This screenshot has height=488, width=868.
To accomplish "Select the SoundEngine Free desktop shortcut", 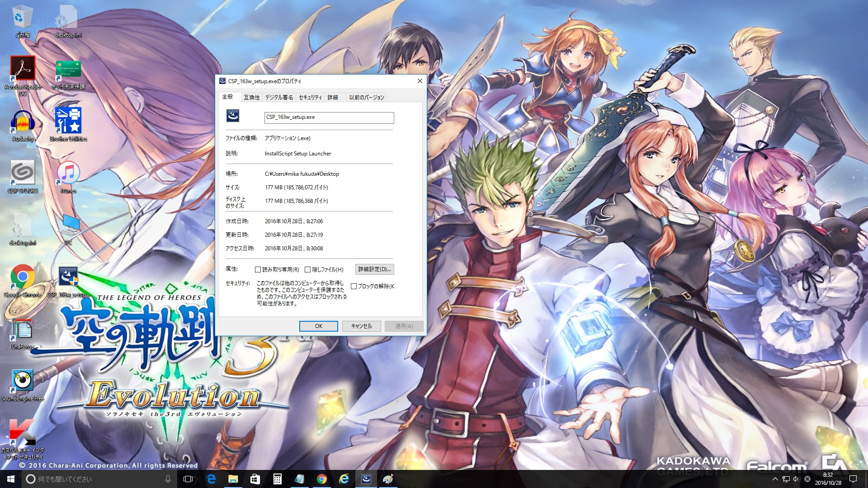I will click(x=23, y=385).
